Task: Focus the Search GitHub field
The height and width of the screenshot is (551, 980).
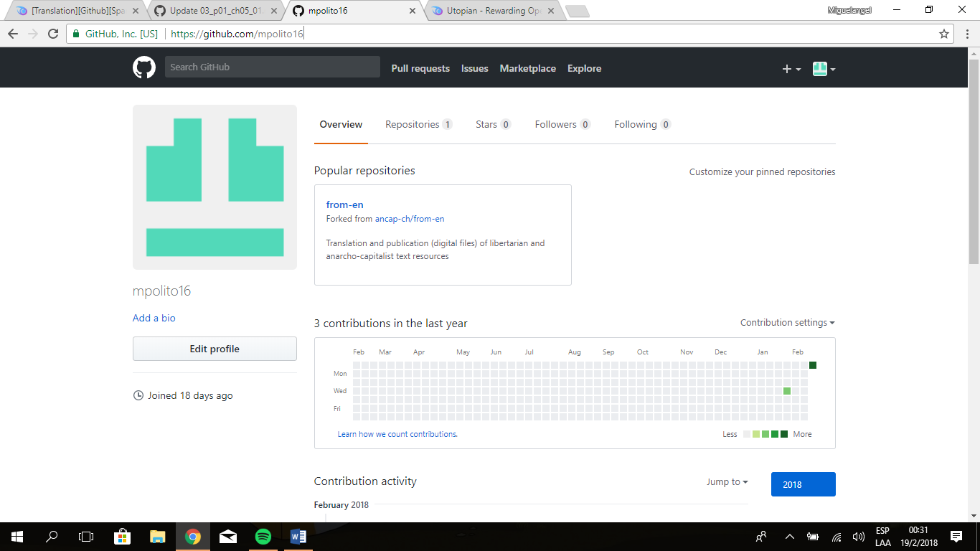Action: [x=273, y=67]
